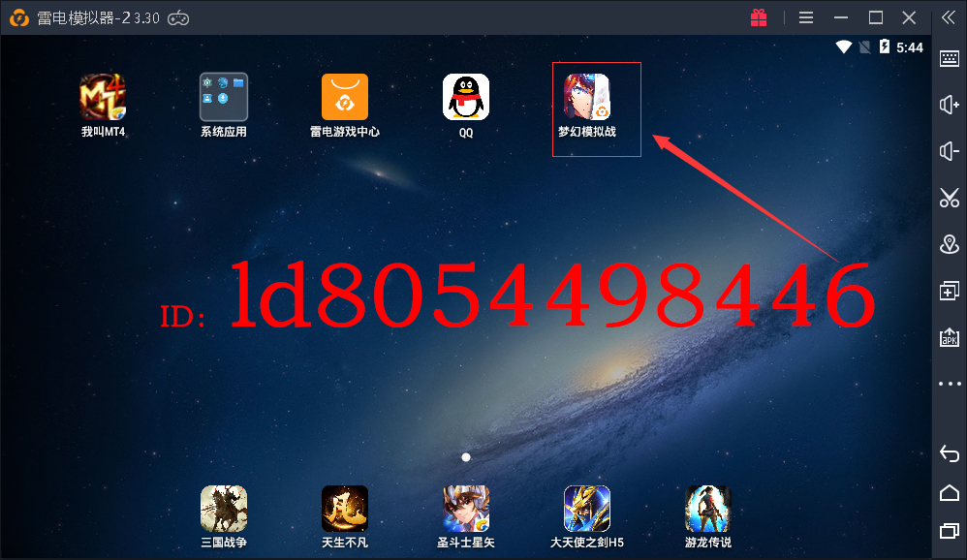The height and width of the screenshot is (560, 967).
Task: Click the scissors screenshot tool
Action: point(950,198)
